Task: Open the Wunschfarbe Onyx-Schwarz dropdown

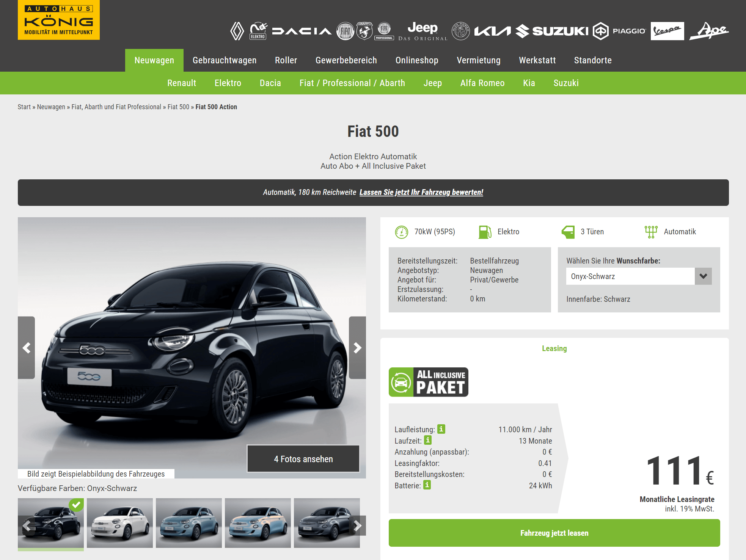Action: tap(639, 276)
